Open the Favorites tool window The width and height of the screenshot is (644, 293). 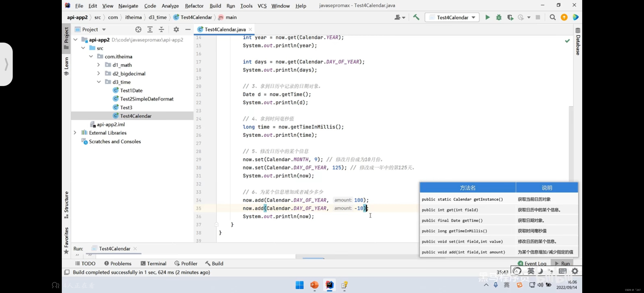[x=66, y=241]
